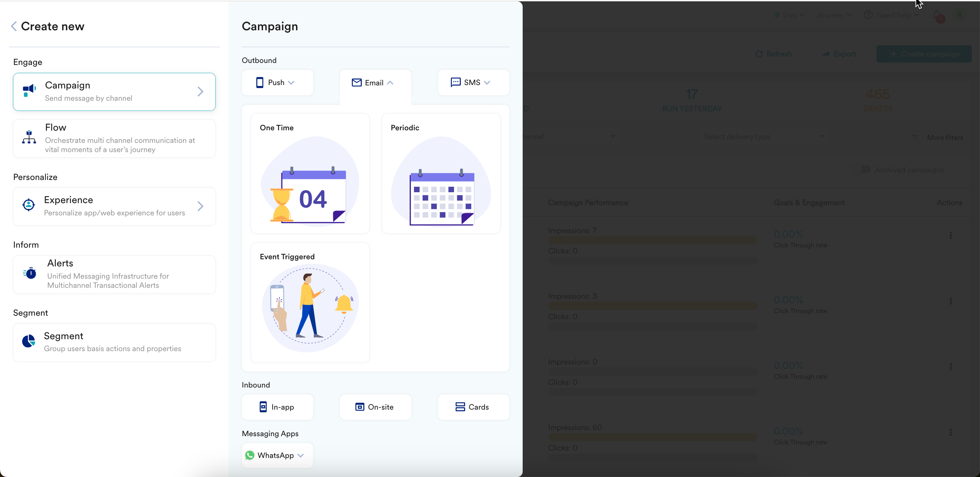
Task: Open the Experience personalize option
Action: 114,206
